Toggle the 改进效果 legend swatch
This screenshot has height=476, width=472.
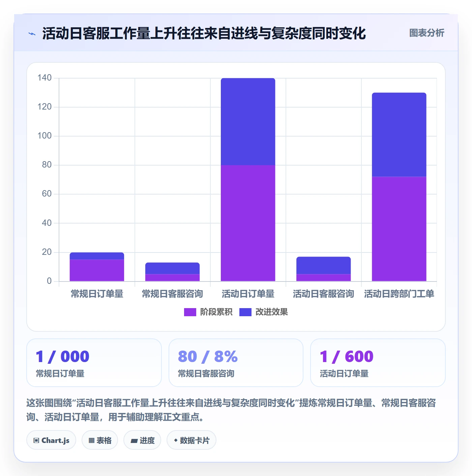tap(245, 312)
